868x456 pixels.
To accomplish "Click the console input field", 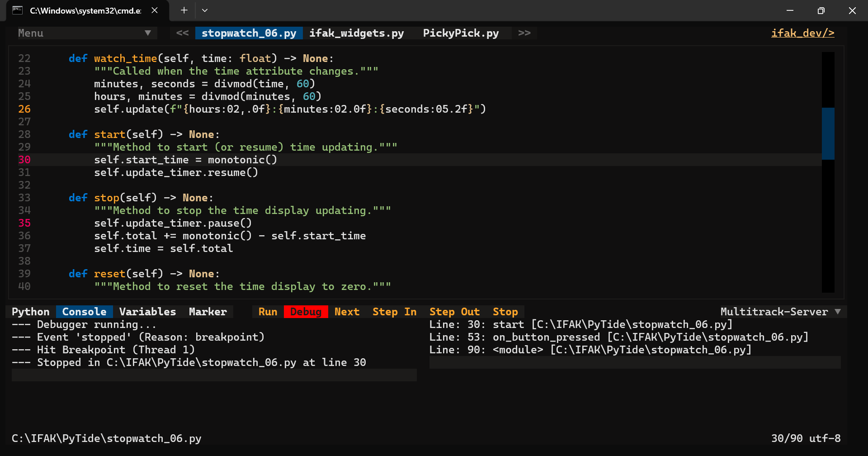I will (x=214, y=375).
